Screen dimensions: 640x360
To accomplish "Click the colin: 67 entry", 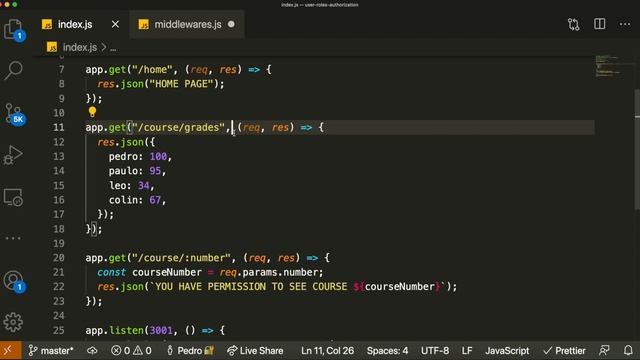I will click(x=137, y=200).
